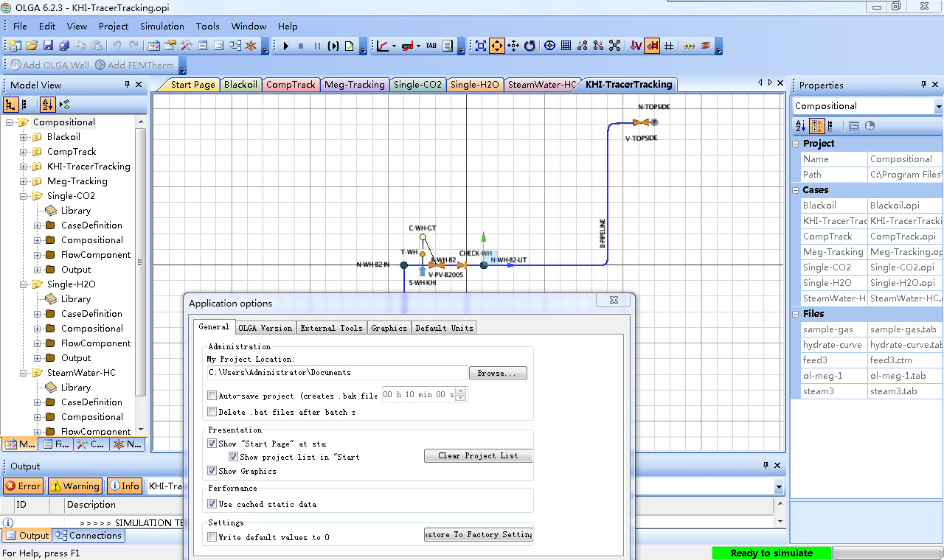Open the Output panel case dropdown arrow
The width and height of the screenshot is (944, 560).
click(x=780, y=486)
